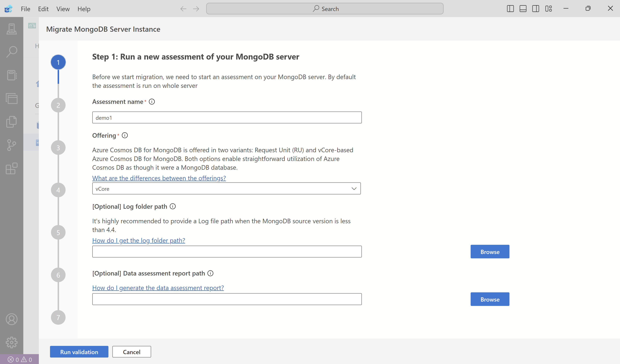Open the Source Control sidebar icon
The height and width of the screenshot is (364, 620).
point(11,145)
